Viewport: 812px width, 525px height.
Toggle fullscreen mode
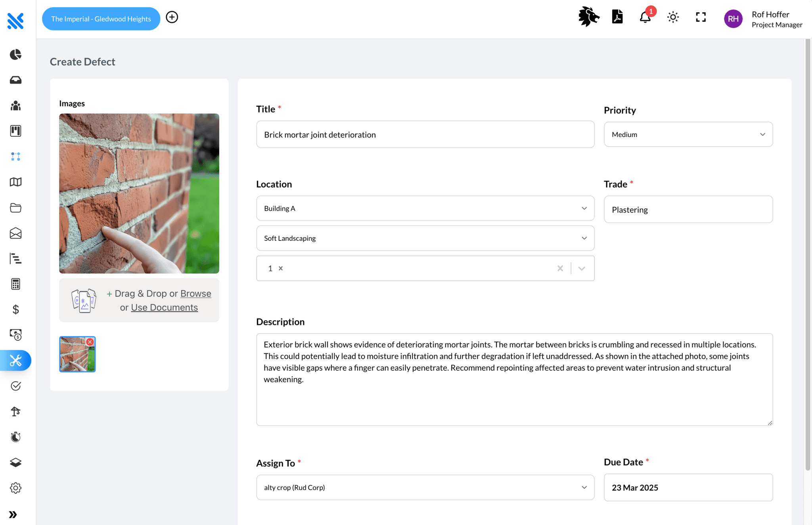tap(701, 17)
